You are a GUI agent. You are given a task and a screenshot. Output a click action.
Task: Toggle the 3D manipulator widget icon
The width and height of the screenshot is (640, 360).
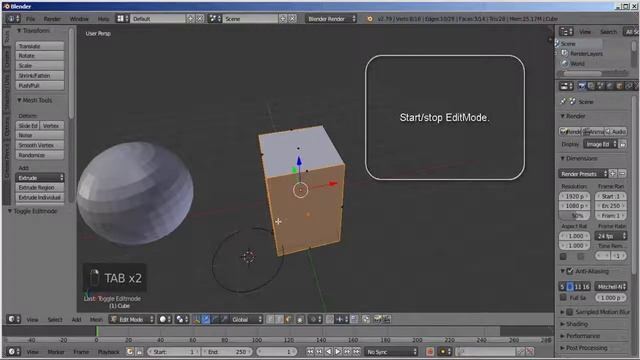pyautogui.click(x=197, y=319)
